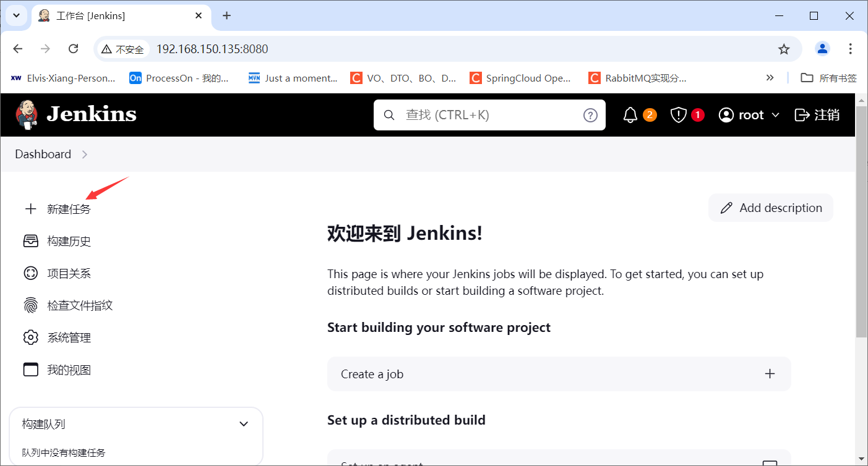
Task: Click the plus icon beside 新建任务
Action: click(30, 209)
